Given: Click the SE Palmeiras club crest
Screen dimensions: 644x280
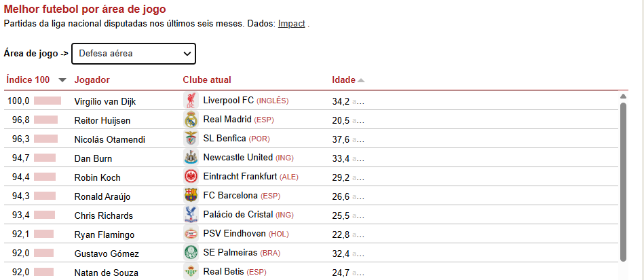Looking at the screenshot, I should click(190, 253).
